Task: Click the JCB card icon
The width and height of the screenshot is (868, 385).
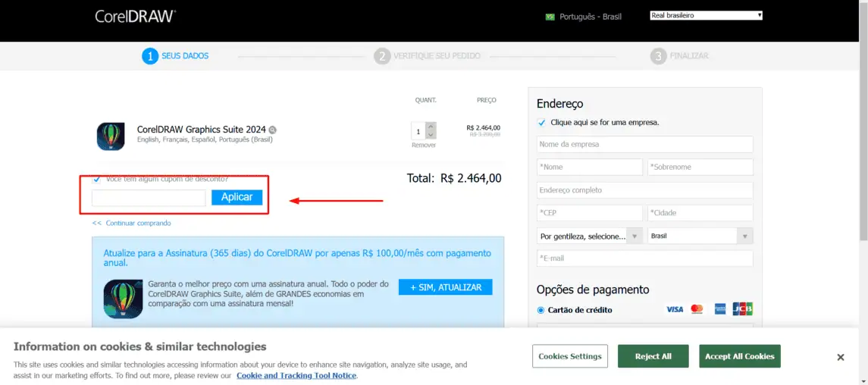Action: click(742, 308)
